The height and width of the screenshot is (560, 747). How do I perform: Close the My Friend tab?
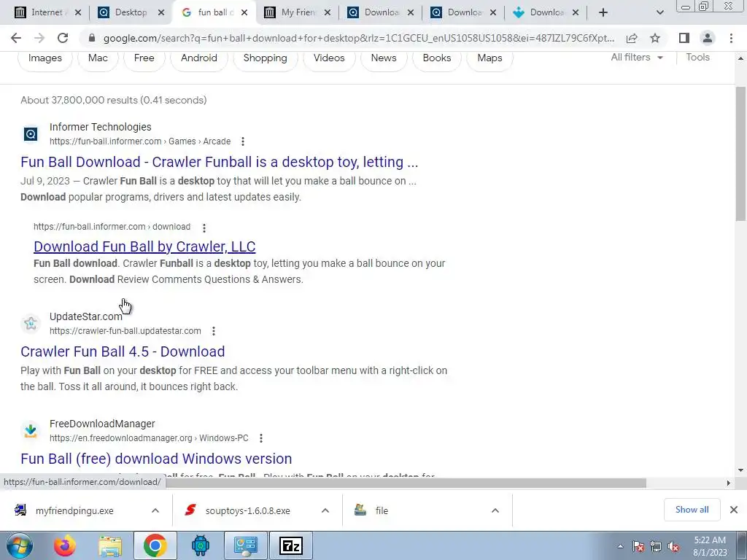(328, 12)
